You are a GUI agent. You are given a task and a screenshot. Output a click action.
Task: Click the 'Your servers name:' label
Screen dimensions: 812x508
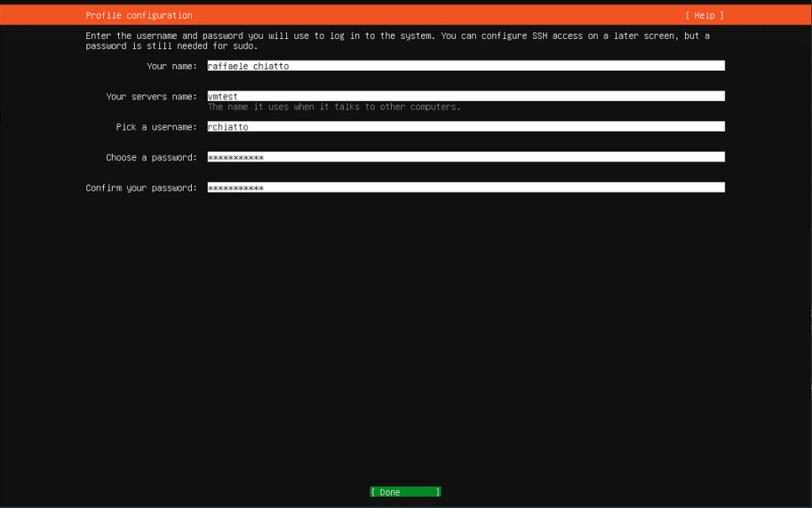[151, 97]
